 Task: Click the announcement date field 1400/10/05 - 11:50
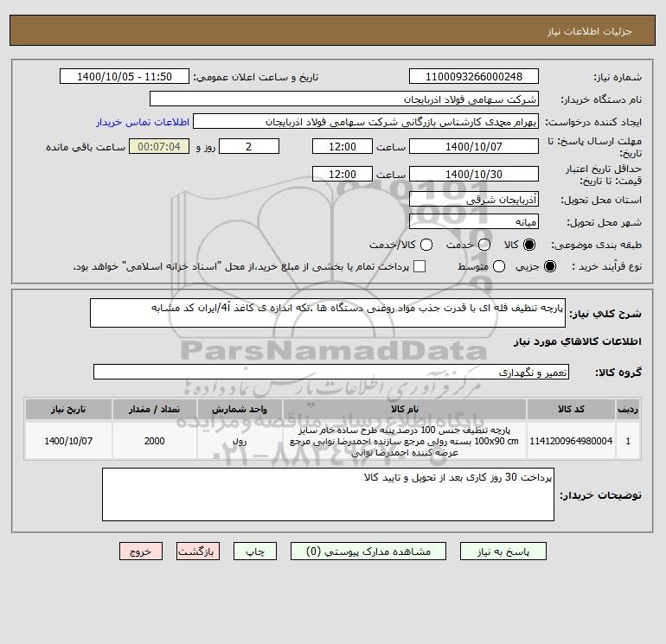125,77
